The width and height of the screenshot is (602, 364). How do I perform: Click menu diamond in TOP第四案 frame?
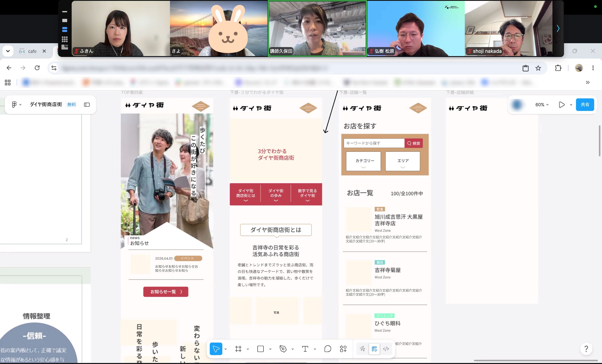pos(201,106)
